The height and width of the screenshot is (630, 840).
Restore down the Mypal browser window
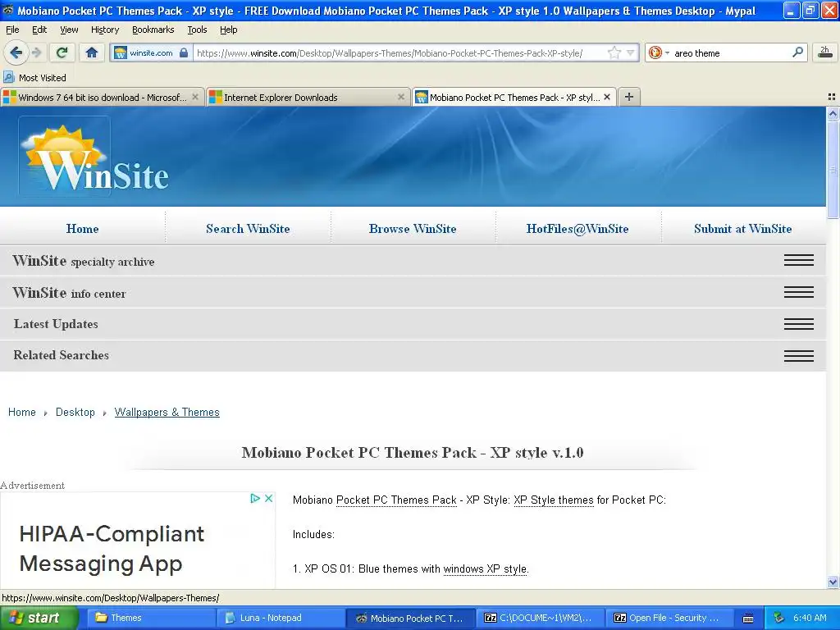pos(810,10)
